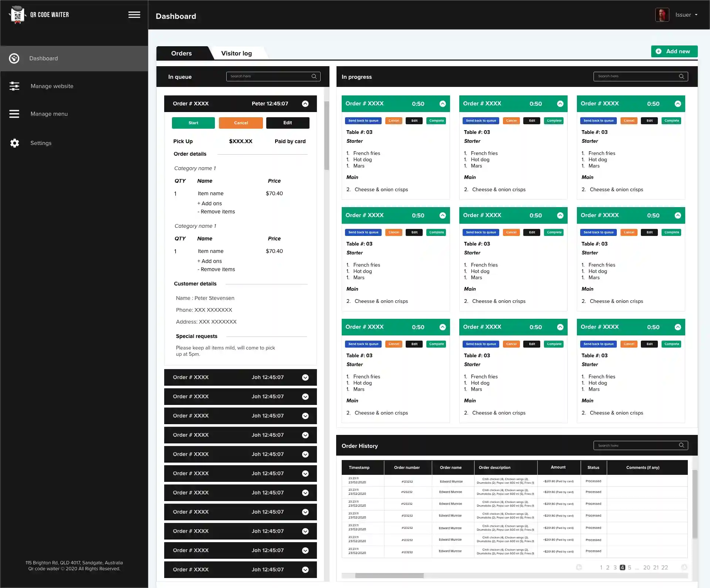Click the user avatar picture in the header

click(x=662, y=15)
